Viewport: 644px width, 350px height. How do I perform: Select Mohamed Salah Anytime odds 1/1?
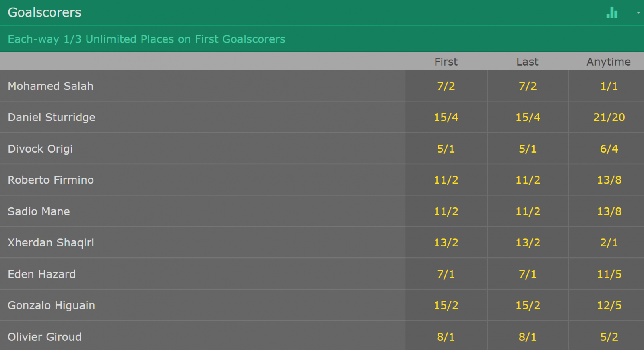(609, 86)
